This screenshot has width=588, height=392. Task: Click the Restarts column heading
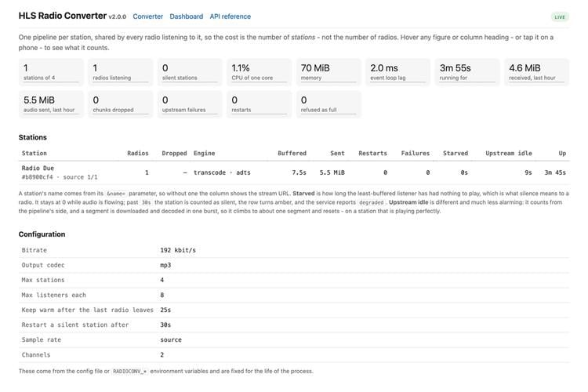click(372, 153)
